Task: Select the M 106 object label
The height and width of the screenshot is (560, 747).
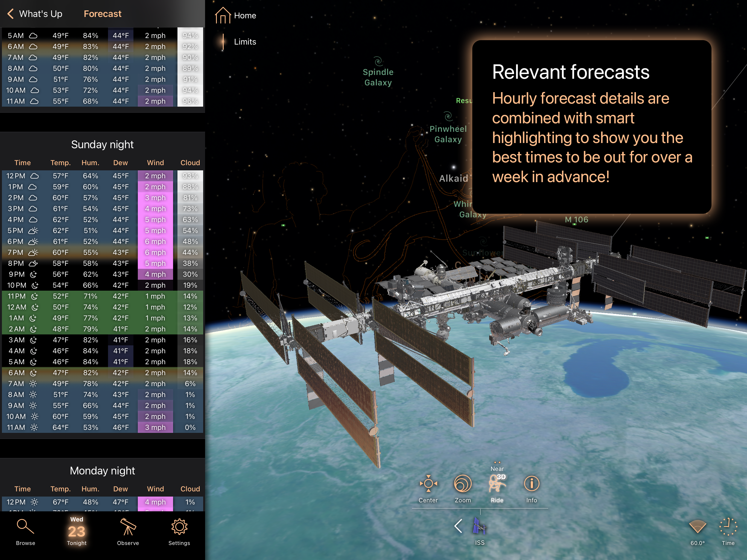Action: [x=576, y=220]
